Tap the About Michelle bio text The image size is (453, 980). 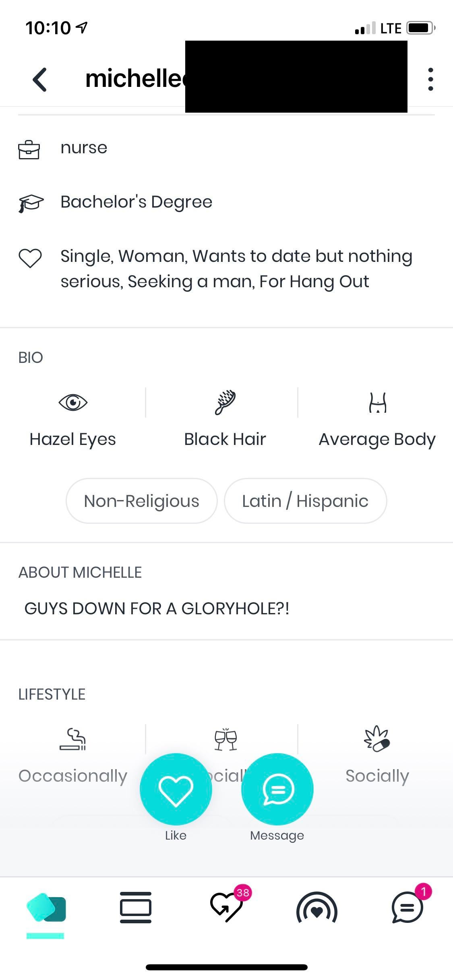[157, 609]
